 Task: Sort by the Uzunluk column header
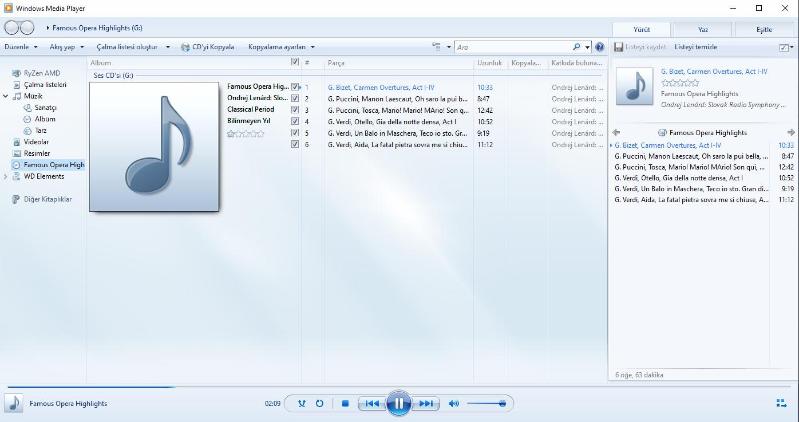coord(491,63)
